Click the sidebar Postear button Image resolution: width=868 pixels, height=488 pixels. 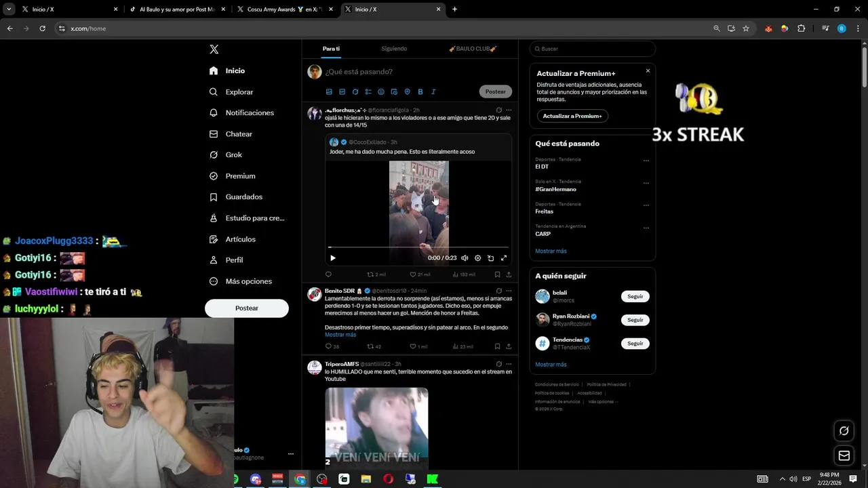(247, 308)
